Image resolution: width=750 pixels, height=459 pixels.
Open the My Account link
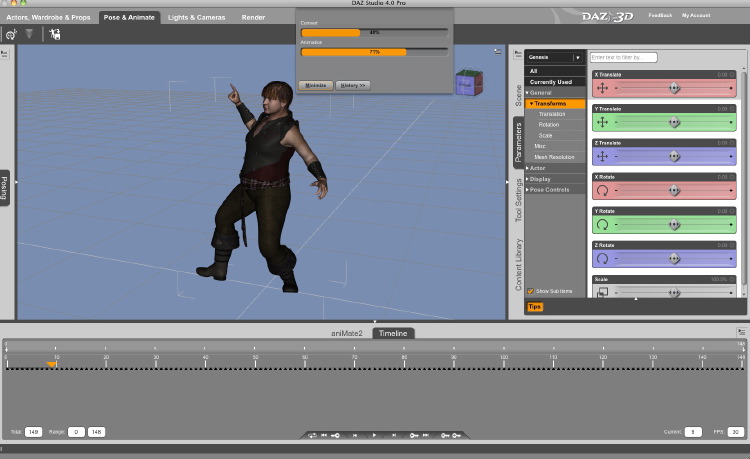click(696, 15)
